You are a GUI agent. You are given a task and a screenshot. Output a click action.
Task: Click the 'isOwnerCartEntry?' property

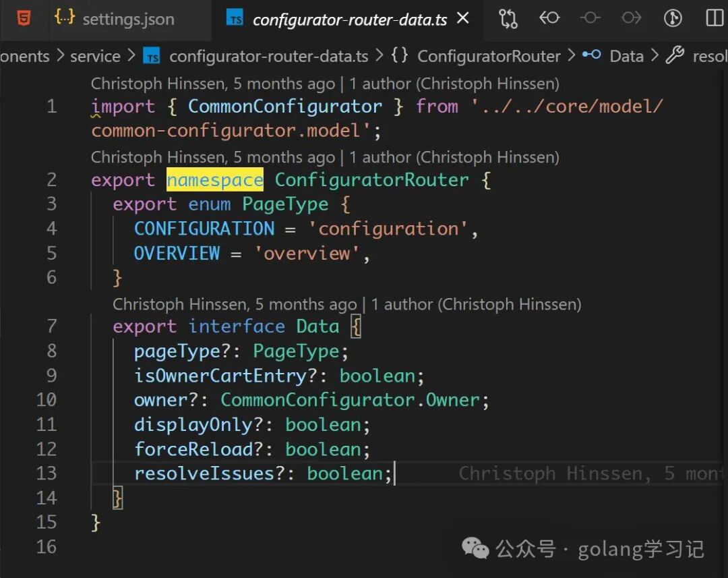226,376
